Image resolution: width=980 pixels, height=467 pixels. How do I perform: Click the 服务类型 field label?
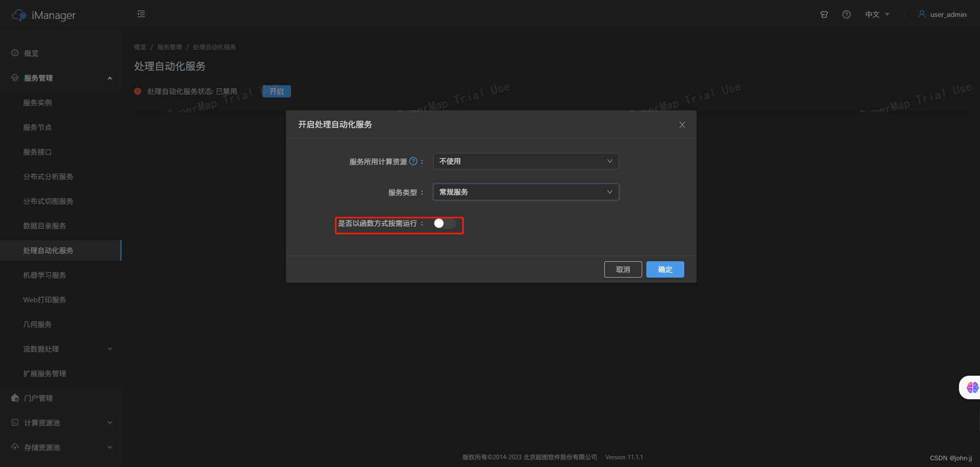point(402,192)
